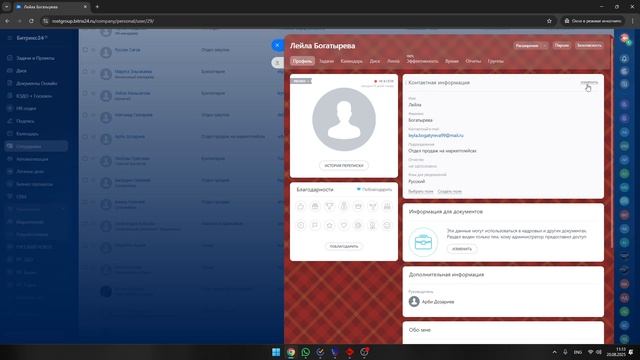Viewport: 640px width, 360px height.
Task: Click the Расширения button
Action: click(x=527, y=46)
